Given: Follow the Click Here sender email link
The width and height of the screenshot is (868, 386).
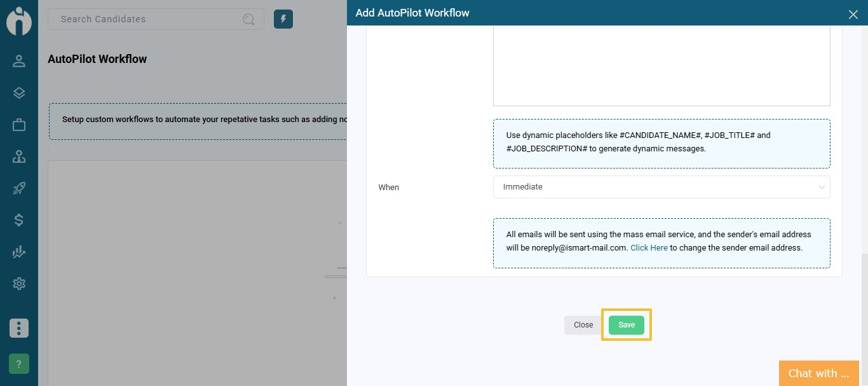Looking at the screenshot, I should (x=649, y=248).
